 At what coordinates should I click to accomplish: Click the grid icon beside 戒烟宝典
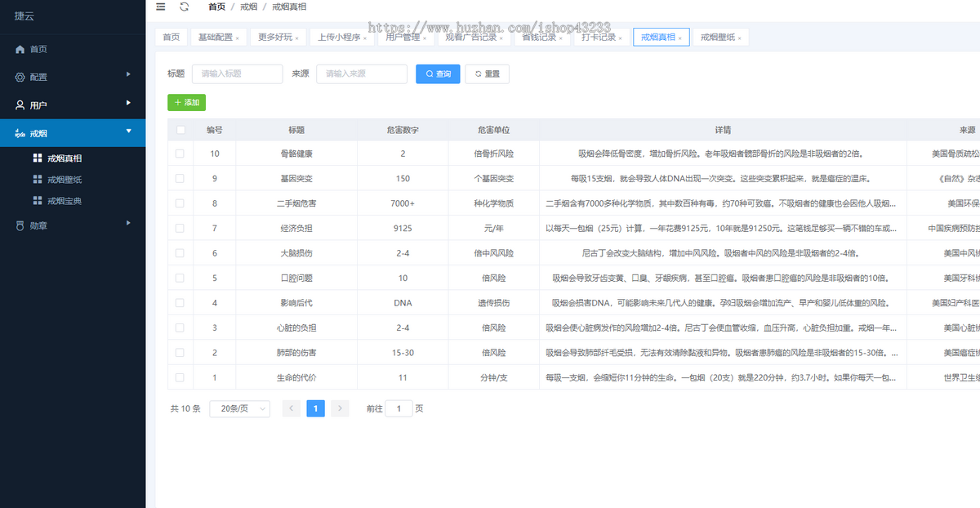37,200
